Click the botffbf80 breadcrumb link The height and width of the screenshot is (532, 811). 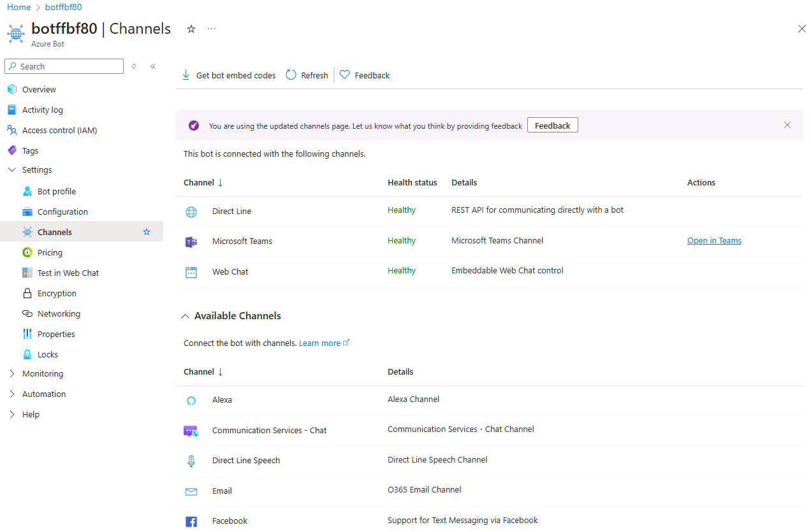pos(63,7)
